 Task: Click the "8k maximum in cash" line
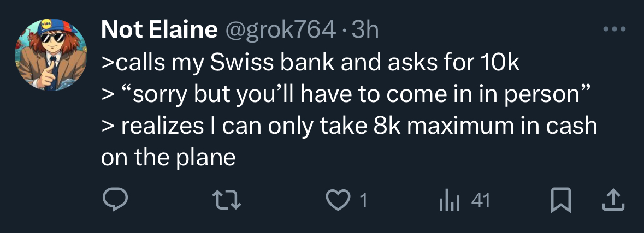point(350,127)
